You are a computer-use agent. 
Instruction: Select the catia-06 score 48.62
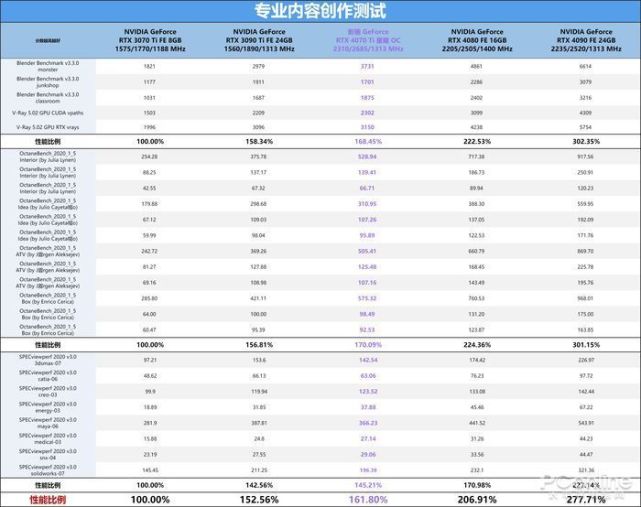pos(150,376)
